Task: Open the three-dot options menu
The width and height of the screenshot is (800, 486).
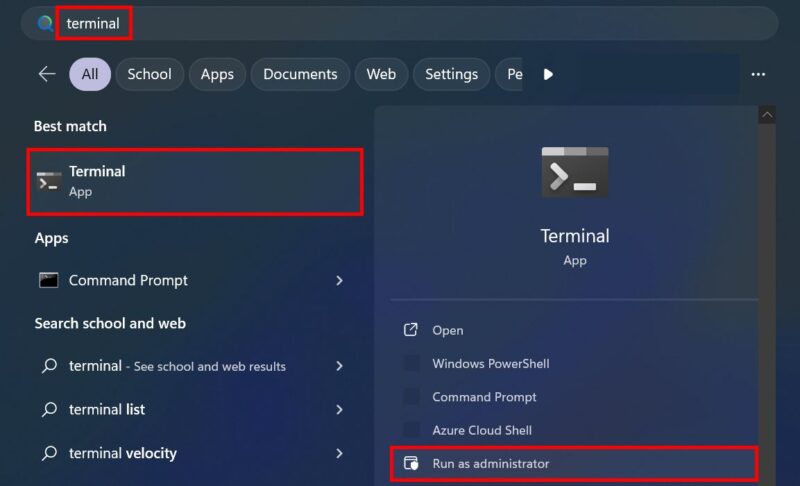Action: point(758,74)
